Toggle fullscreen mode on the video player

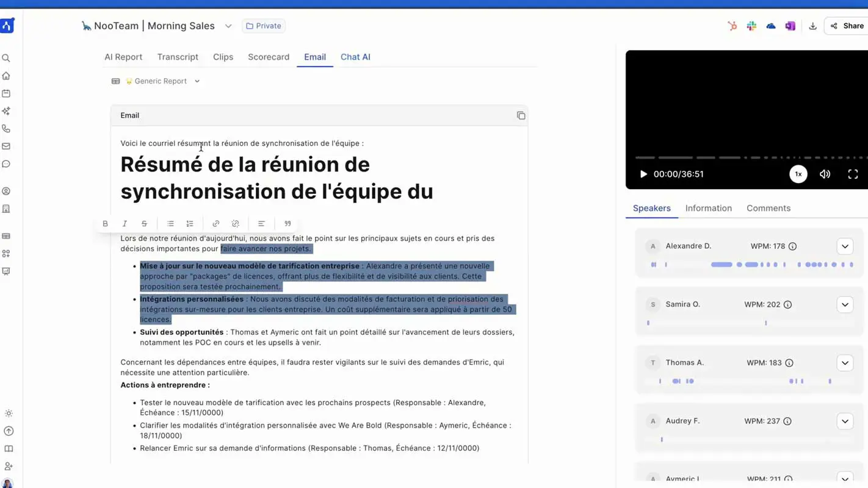pos(853,174)
